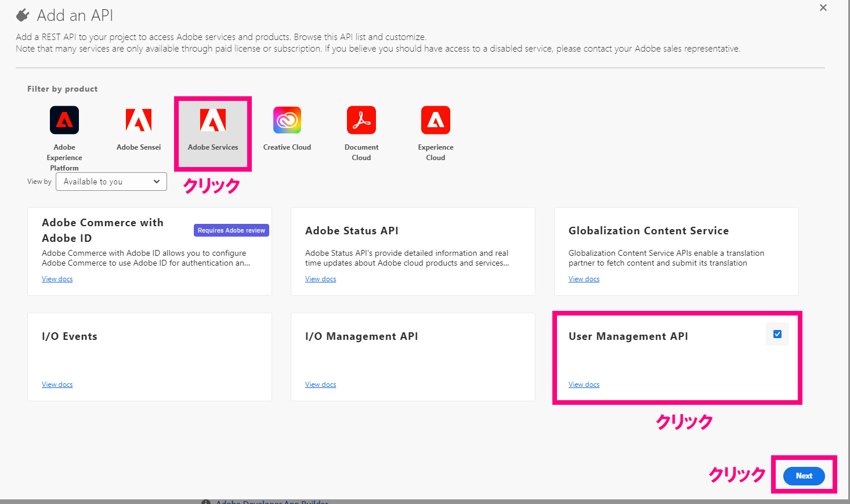Click the Adobe Services label text
The image size is (850, 504).
tap(213, 147)
